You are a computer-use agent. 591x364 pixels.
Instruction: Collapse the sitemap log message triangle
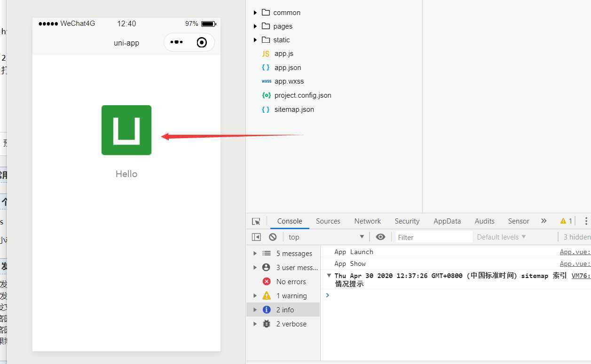pos(329,276)
